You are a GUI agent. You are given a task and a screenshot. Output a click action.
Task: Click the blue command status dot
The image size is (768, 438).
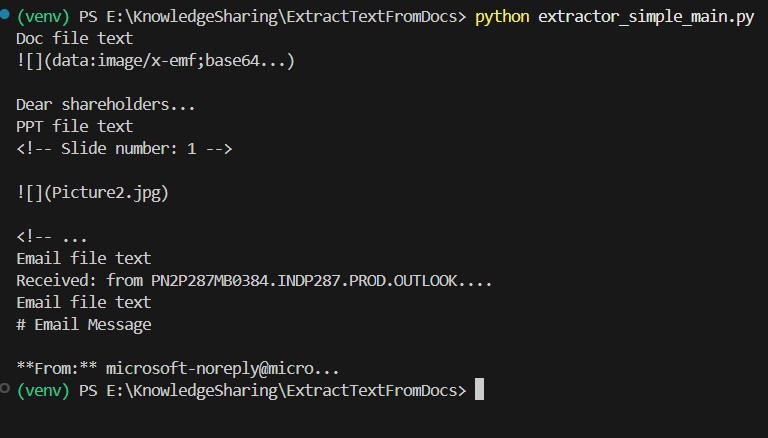[5, 16]
